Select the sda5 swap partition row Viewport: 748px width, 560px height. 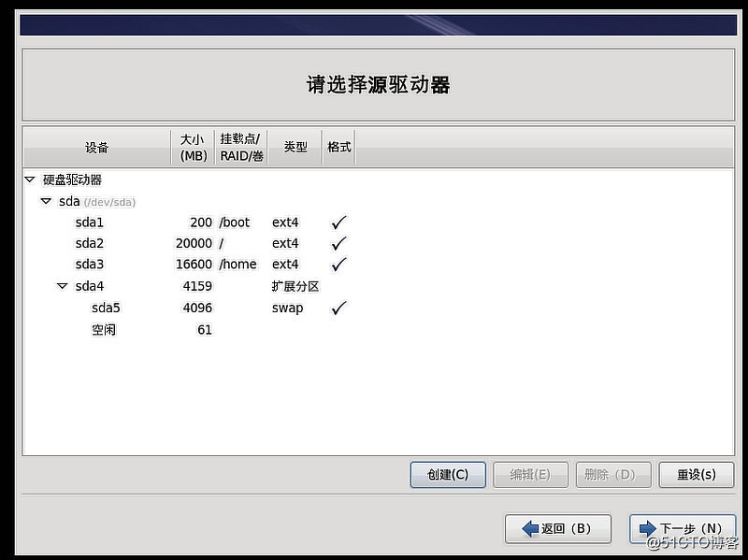click(x=379, y=308)
